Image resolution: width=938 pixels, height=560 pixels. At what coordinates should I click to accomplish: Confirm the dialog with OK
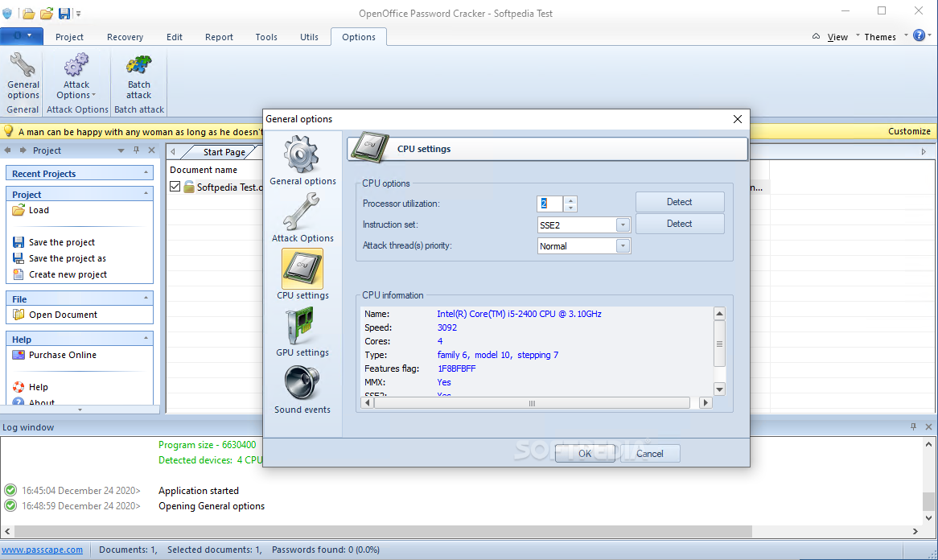[585, 454]
